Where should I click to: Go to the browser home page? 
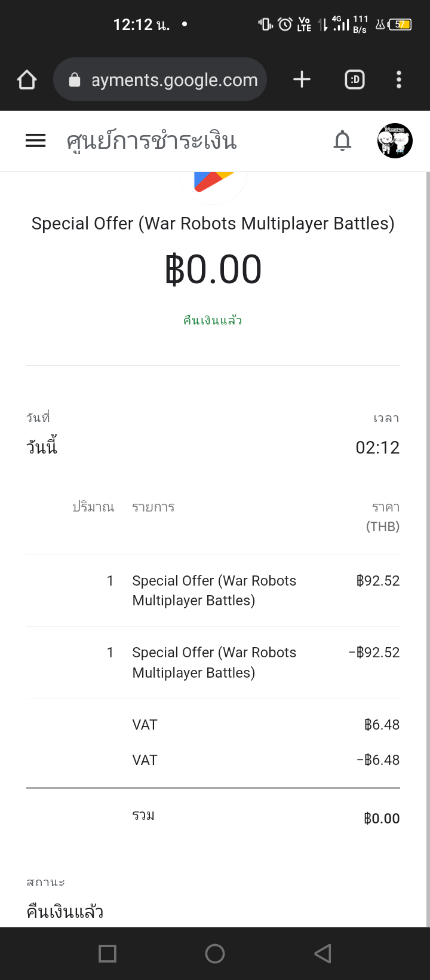(x=27, y=79)
